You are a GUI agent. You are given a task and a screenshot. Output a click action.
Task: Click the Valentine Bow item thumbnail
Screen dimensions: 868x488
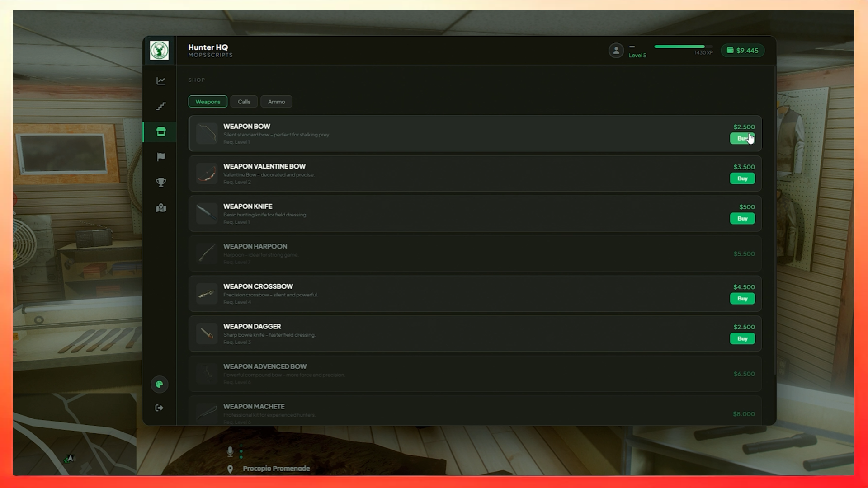click(x=207, y=174)
